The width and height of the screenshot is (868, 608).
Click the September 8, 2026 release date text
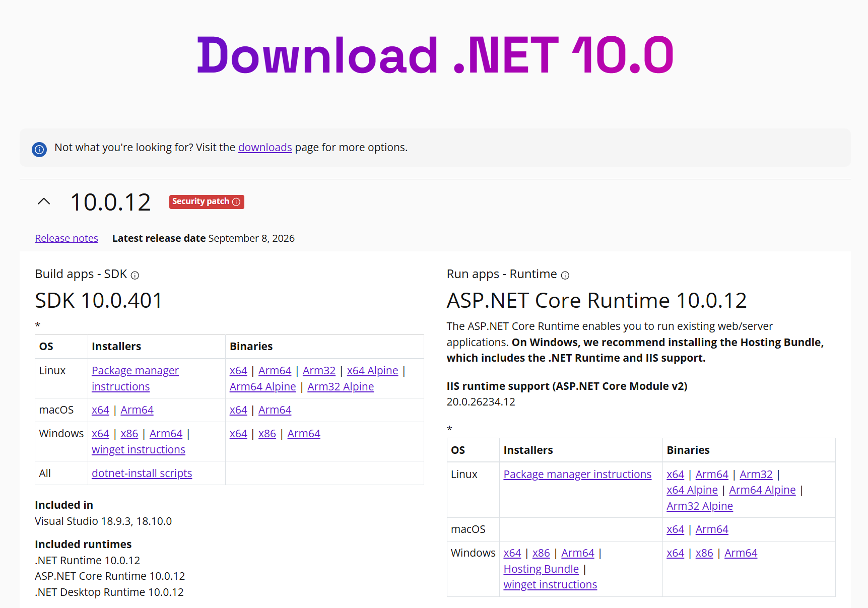[x=251, y=238]
